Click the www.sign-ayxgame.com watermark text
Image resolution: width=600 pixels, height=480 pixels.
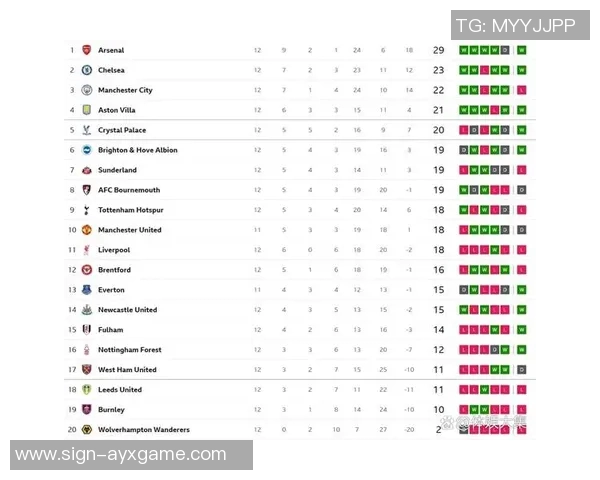coord(121,455)
